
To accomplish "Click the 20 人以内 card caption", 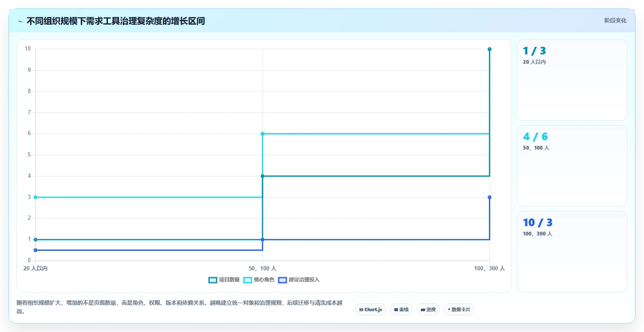I will (534, 62).
